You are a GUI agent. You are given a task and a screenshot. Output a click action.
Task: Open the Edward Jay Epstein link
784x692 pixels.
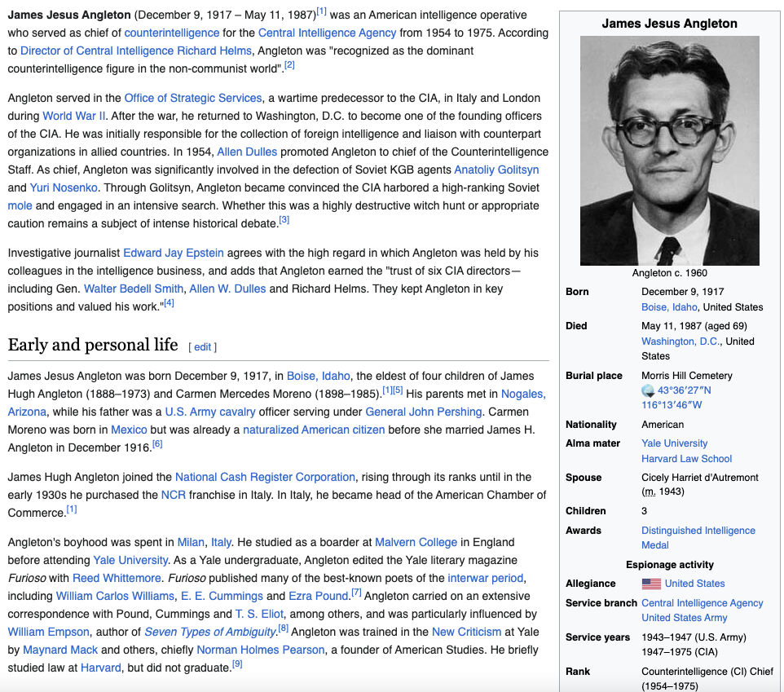click(174, 253)
